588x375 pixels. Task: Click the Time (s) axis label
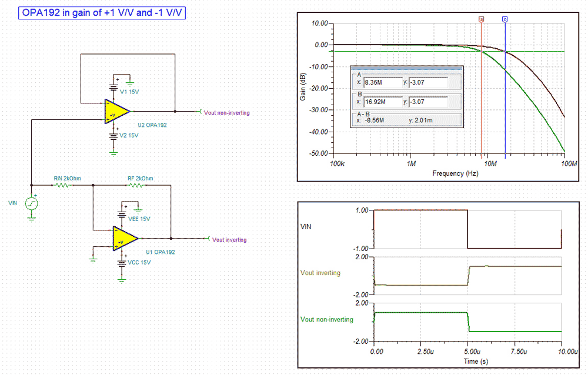476,361
